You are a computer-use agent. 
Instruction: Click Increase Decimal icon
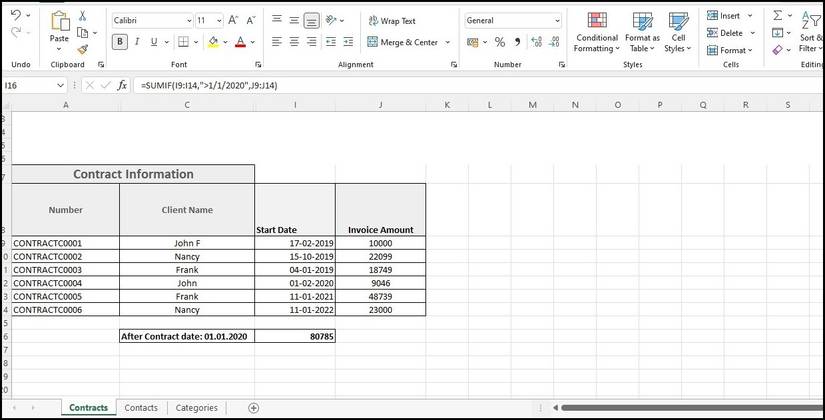(536, 42)
